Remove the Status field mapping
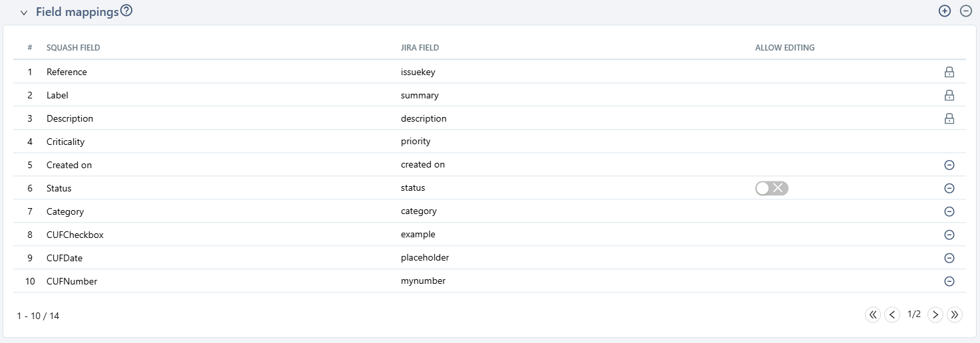 (x=949, y=188)
